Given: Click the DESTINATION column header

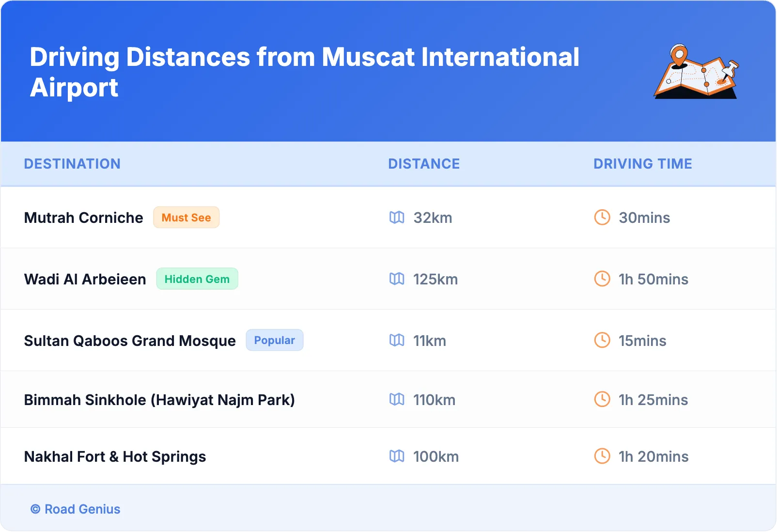Looking at the screenshot, I should [x=72, y=164].
